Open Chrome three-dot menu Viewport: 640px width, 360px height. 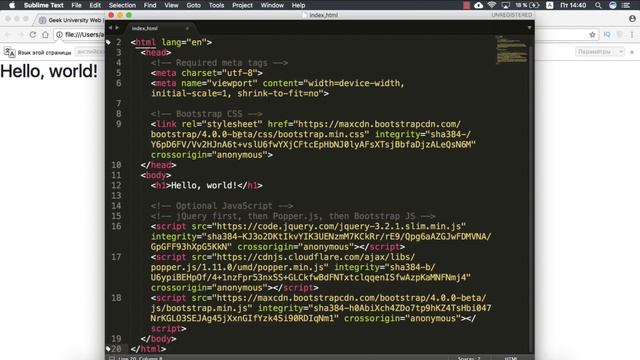click(x=632, y=35)
